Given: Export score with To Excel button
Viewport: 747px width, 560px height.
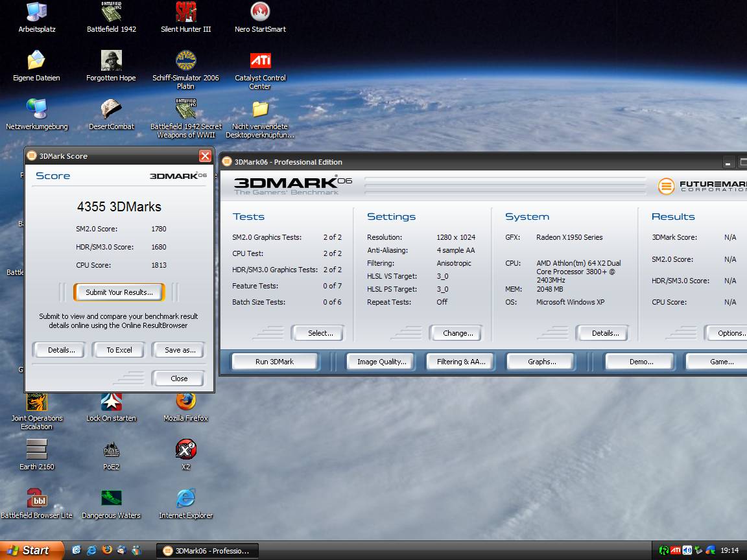Looking at the screenshot, I should tap(119, 350).
